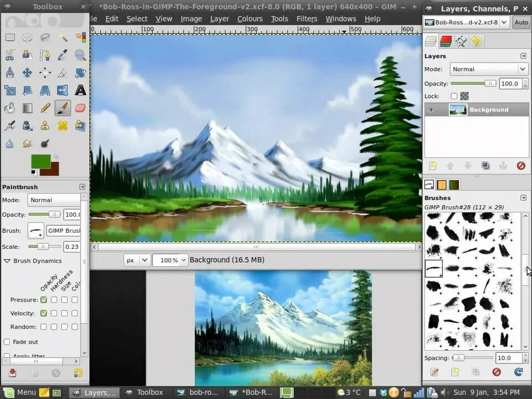The width and height of the screenshot is (532, 399).
Task: Toggle Random Opacity checkbox
Action: coord(43,327)
